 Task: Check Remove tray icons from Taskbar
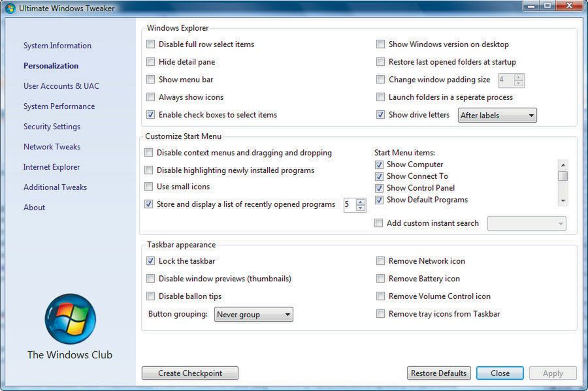click(x=380, y=314)
